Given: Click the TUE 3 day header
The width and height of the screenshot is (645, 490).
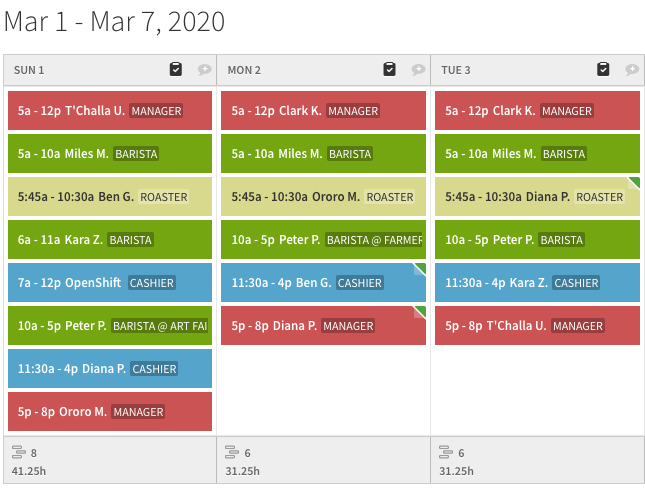Looking at the screenshot, I should click(456, 70).
